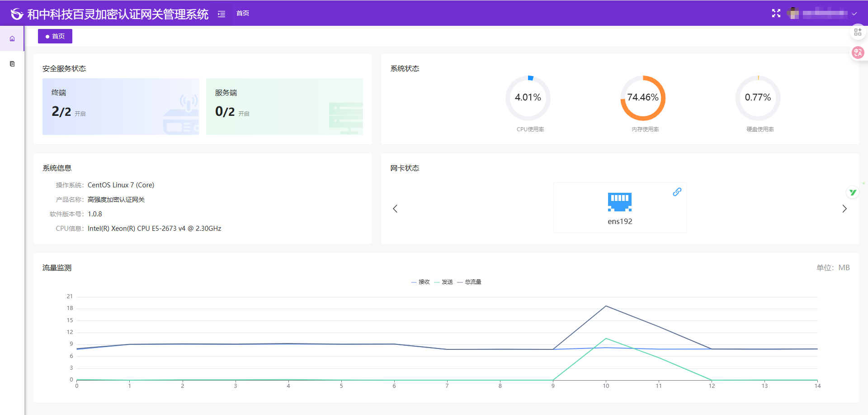Collapse the sidebar menu toggle icon

click(x=222, y=14)
